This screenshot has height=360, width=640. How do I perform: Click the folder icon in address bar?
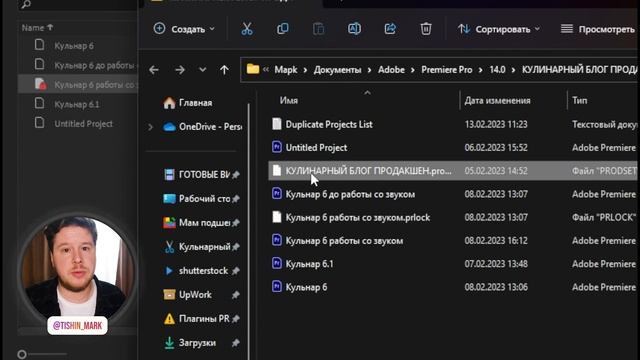pyautogui.click(x=253, y=69)
